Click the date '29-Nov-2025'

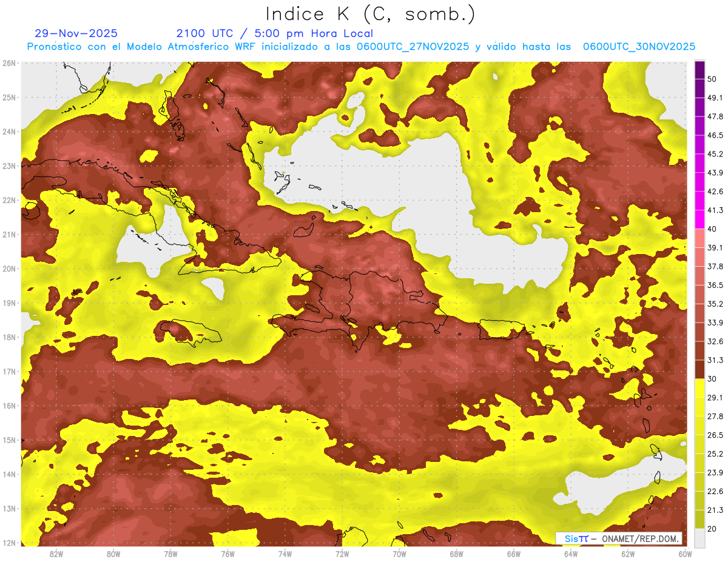pyautogui.click(x=76, y=33)
